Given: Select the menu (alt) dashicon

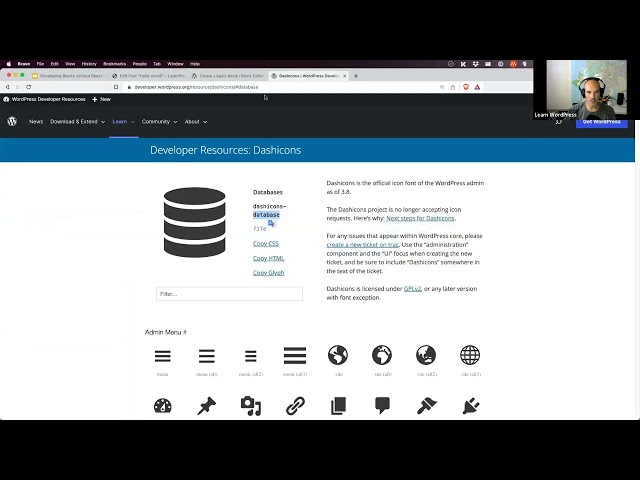Looking at the screenshot, I should pyautogui.click(x=207, y=356).
